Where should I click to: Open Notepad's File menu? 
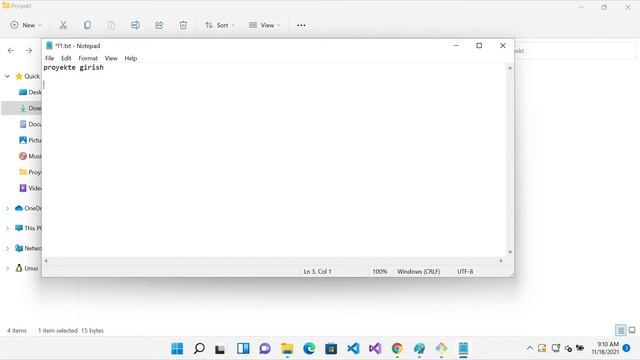49,58
